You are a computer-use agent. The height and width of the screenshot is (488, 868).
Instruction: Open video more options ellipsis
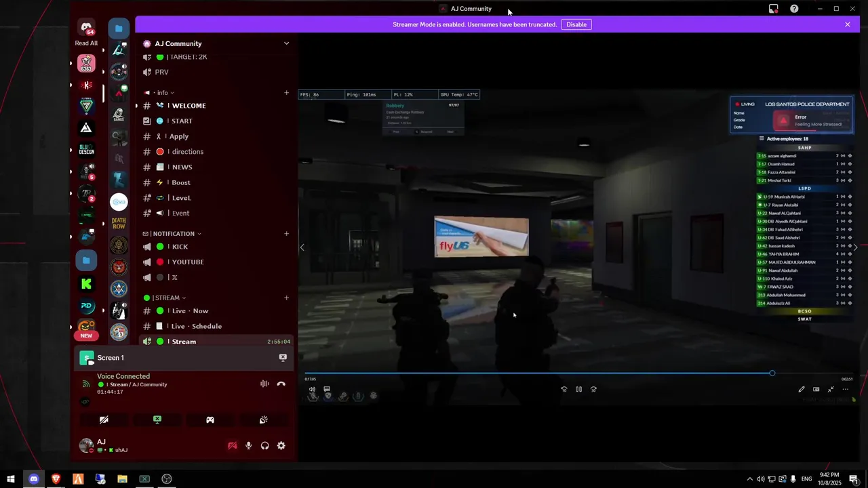(846, 389)
